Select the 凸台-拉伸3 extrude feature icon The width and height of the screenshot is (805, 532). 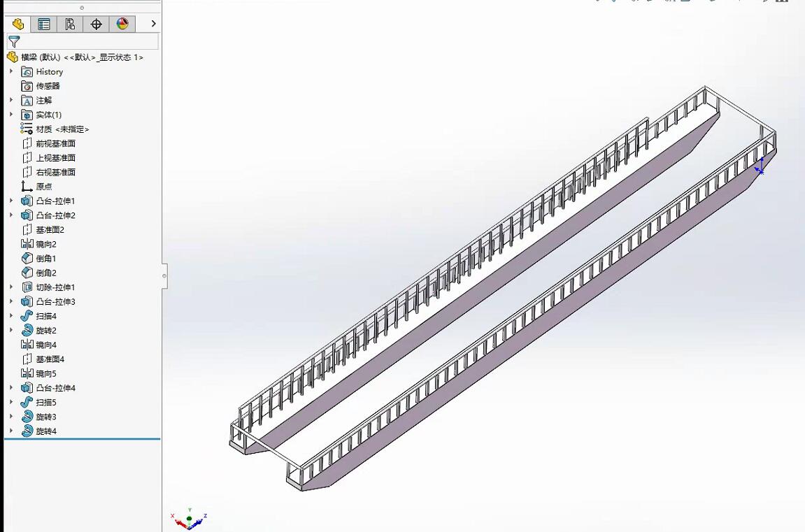pos(27,302)
